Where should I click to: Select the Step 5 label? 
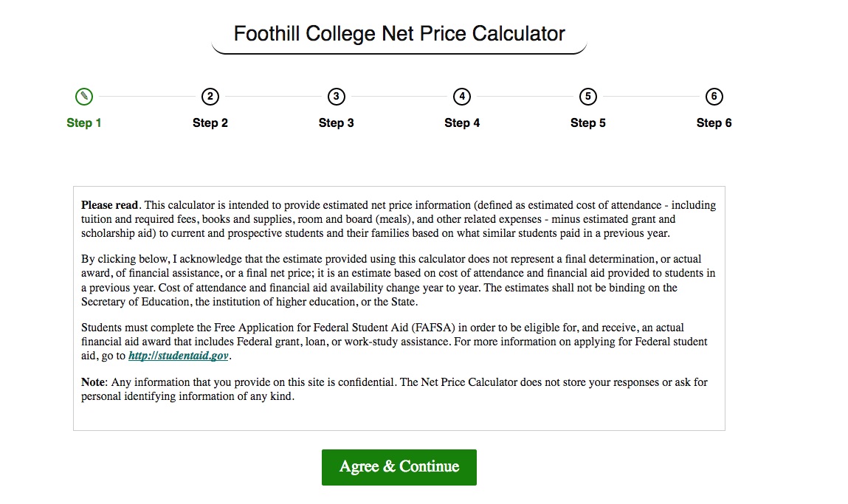(588, 122)
